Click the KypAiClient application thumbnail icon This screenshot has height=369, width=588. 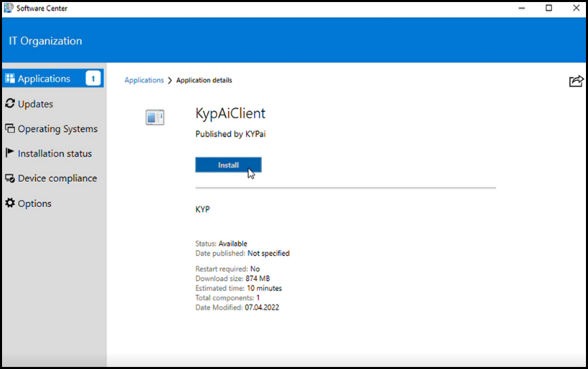(x=155, y=117)
